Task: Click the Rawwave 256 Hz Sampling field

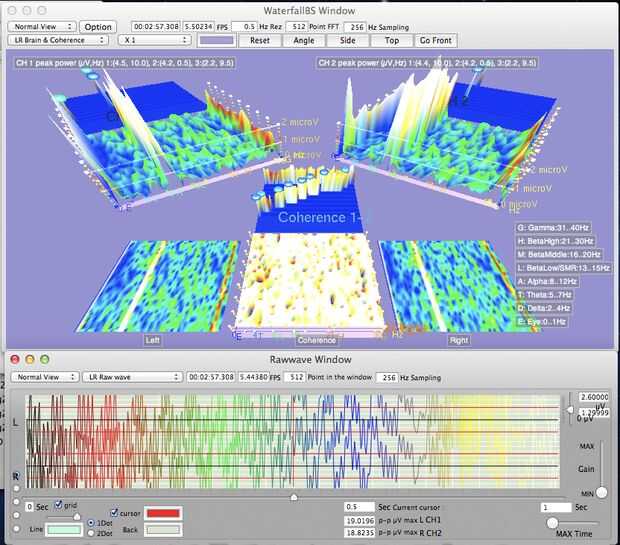Action: pyautogui.click(x=388, y=377)
